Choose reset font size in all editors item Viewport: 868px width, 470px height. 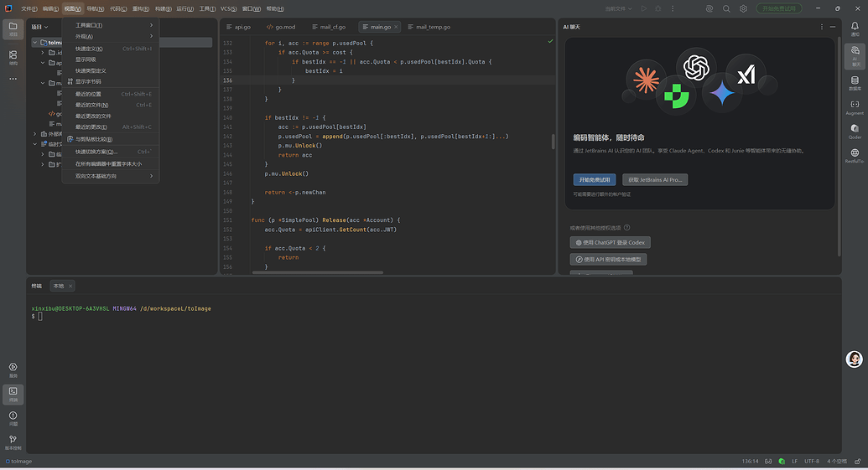click(111, 163)
